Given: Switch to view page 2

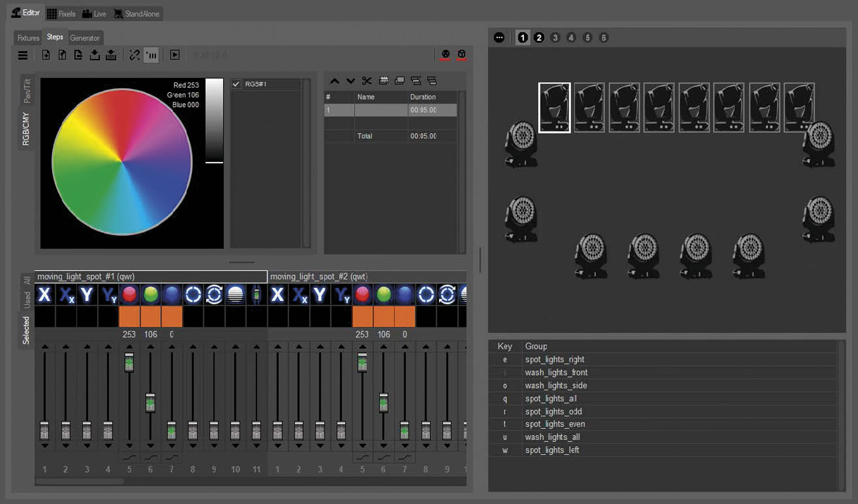Looking at the screenshot, I should click(539, 38).
